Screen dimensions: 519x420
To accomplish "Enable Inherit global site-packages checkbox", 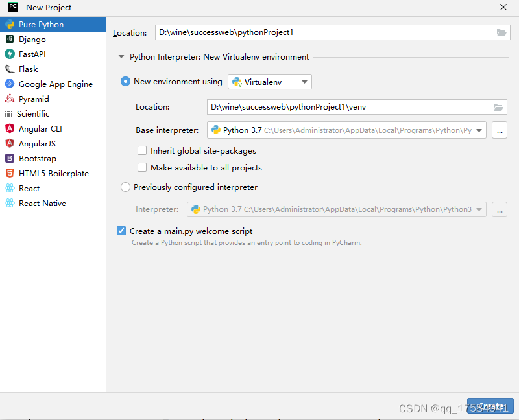I will (x=142, y=151).
